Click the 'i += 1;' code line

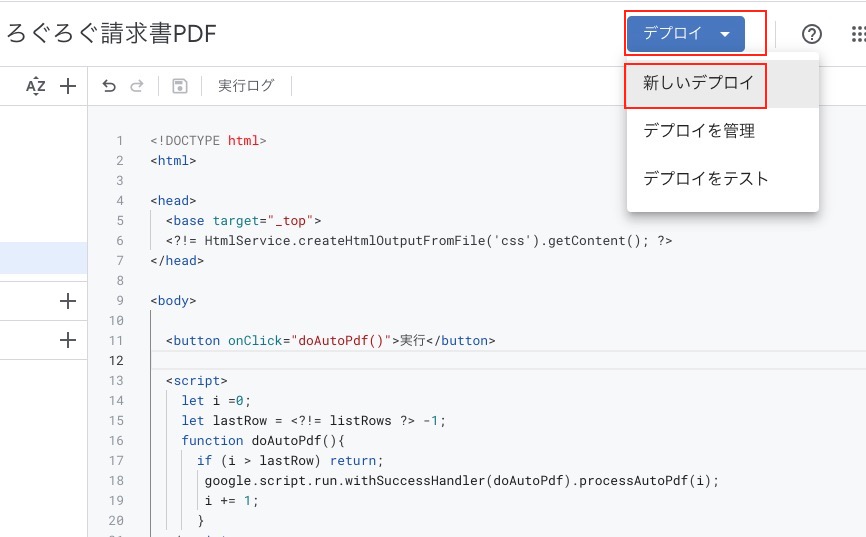(231, 501)
